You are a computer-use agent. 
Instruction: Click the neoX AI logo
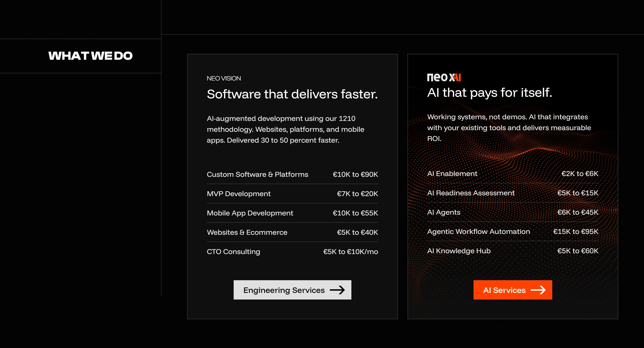(x=444, y=77)
